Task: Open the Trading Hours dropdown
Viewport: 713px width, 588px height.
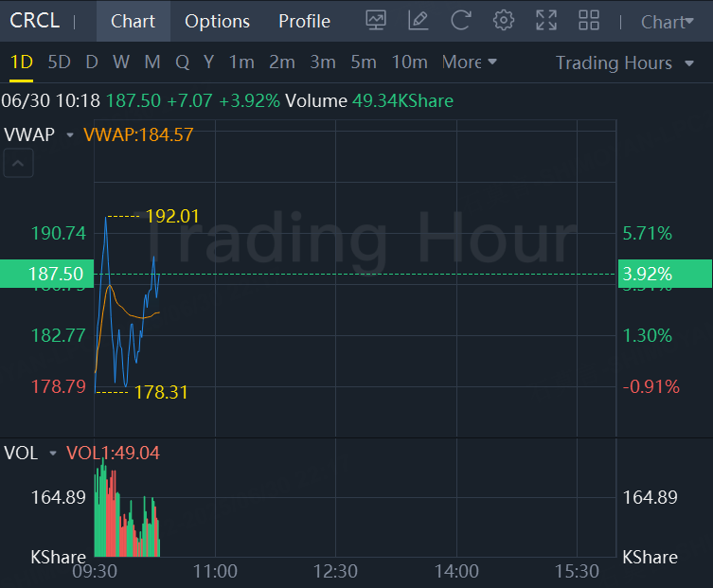Action: (626, 63)
